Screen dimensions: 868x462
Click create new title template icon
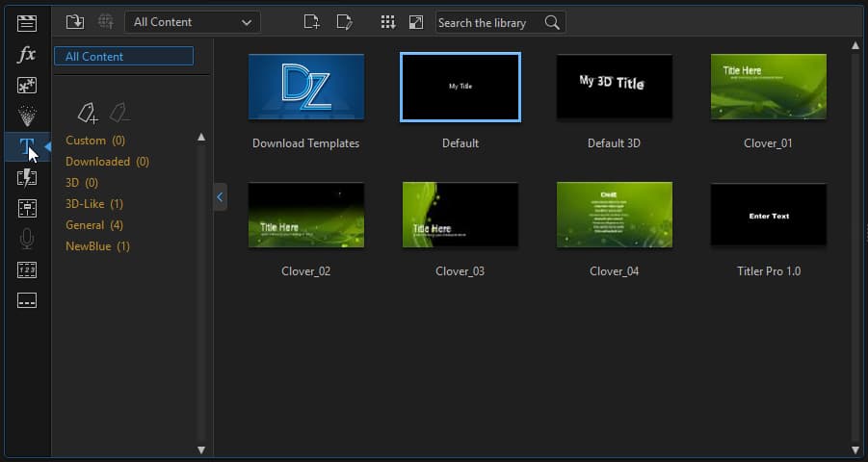coord(312,22)
